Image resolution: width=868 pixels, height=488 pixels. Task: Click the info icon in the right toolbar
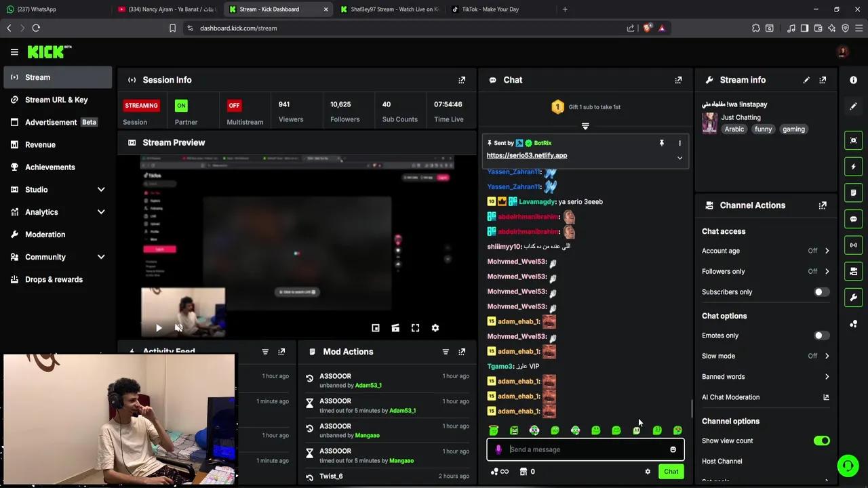(x=853, y=80)
